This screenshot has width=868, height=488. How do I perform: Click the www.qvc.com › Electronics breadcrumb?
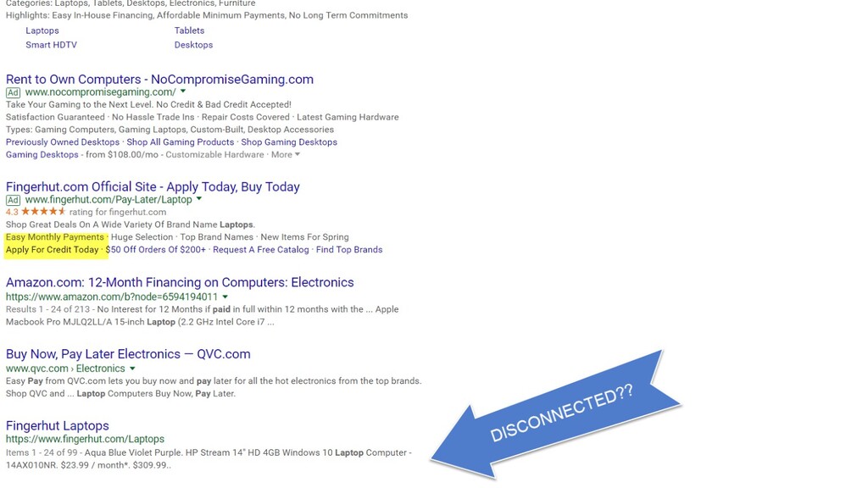[65, 369]
